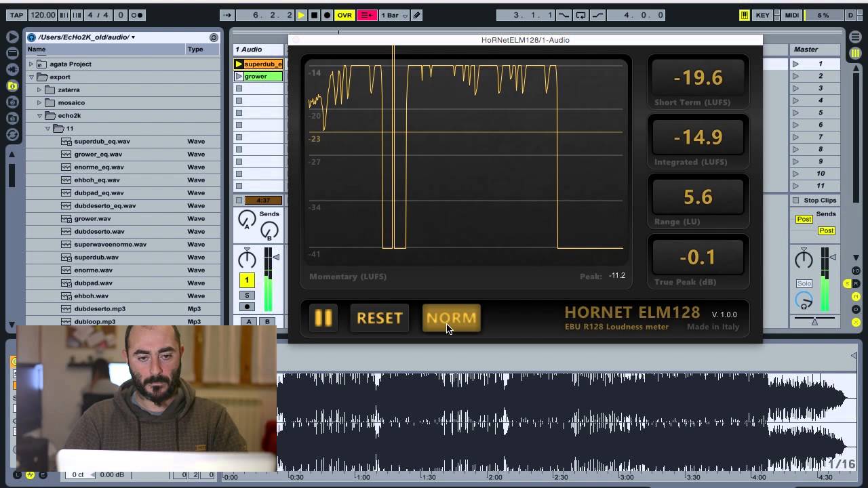Click the TAP tempo button
The width and height of the screenshot is (868, 488).
[x=16, y=15]
